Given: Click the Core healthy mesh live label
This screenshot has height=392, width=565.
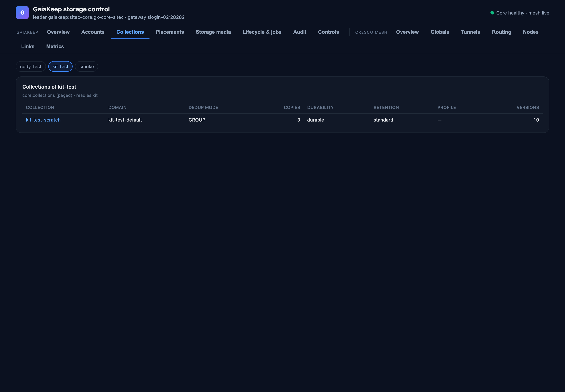Looking at the screenshot, I should [x=523, y=13].
